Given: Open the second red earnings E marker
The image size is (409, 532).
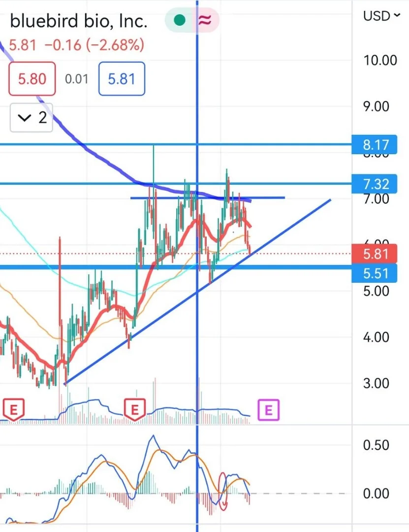Looking at the screenshot, I should [135, 409].
